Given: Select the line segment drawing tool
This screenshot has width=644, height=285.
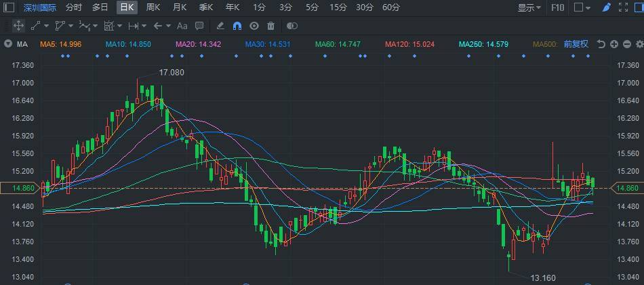Looking at the screenshot, I should tap(36, 26).
